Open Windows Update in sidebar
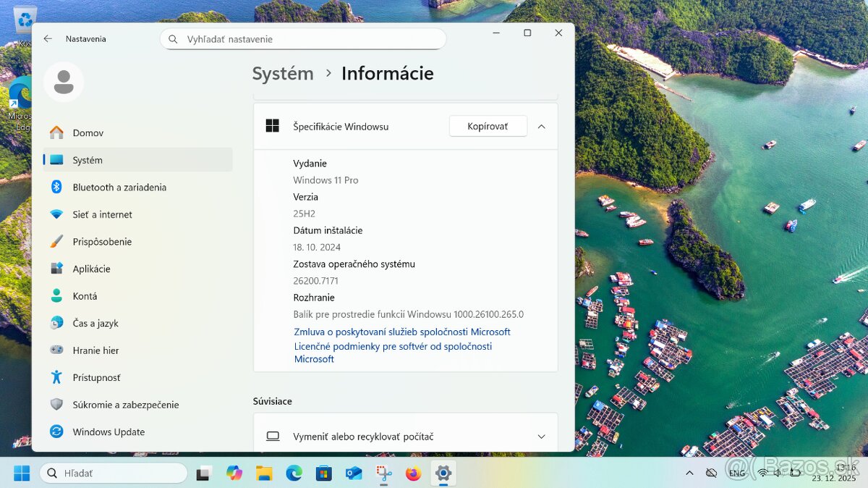The width and height of the screenshot is (868, 488). [109, 432]
